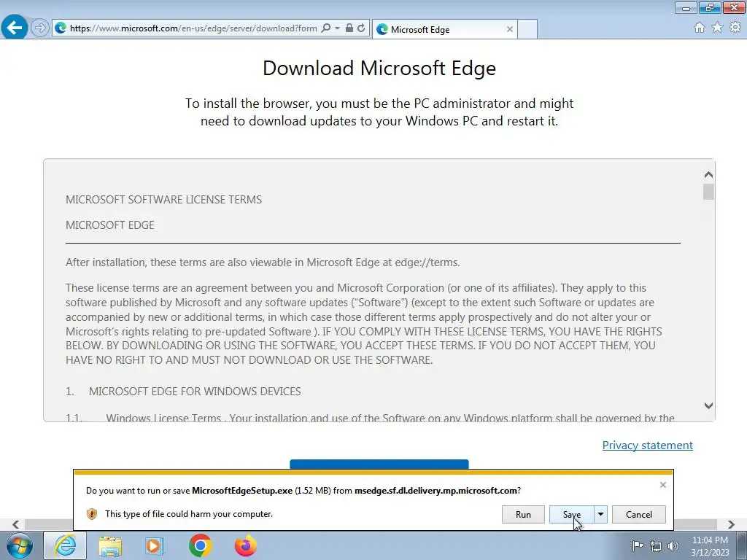The height and width of the screenshot is (560, 747).
Task: Launch Firefox from taskbar
Action: tap(245, 545)
